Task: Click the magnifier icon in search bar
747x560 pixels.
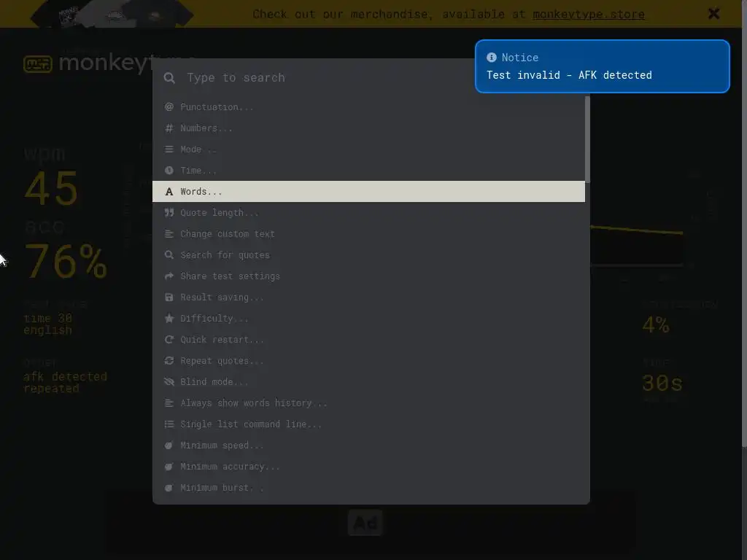Action: (x=169, y=77)
